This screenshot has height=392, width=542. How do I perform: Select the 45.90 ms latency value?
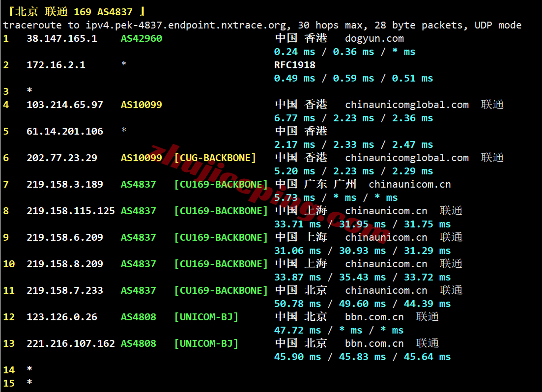pyautogui.click(x=298, y=357)
